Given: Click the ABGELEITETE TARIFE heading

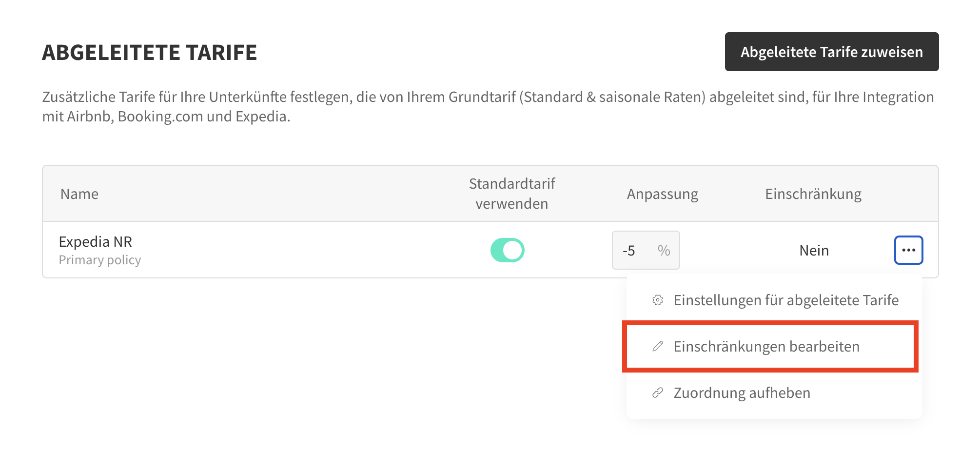Looking at the screenshot, I should pos(149,52).
